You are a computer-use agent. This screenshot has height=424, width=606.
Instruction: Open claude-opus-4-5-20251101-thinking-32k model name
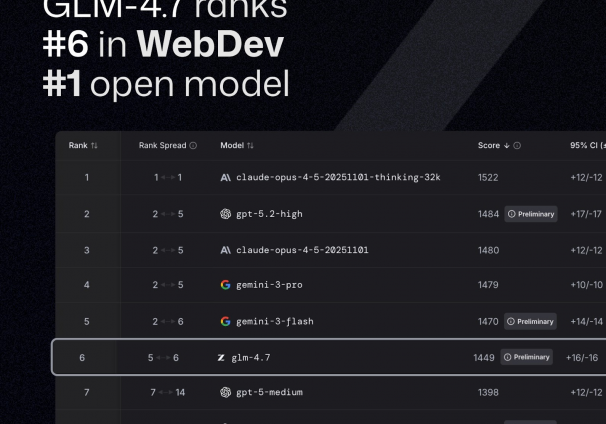[x=338, y=177]
